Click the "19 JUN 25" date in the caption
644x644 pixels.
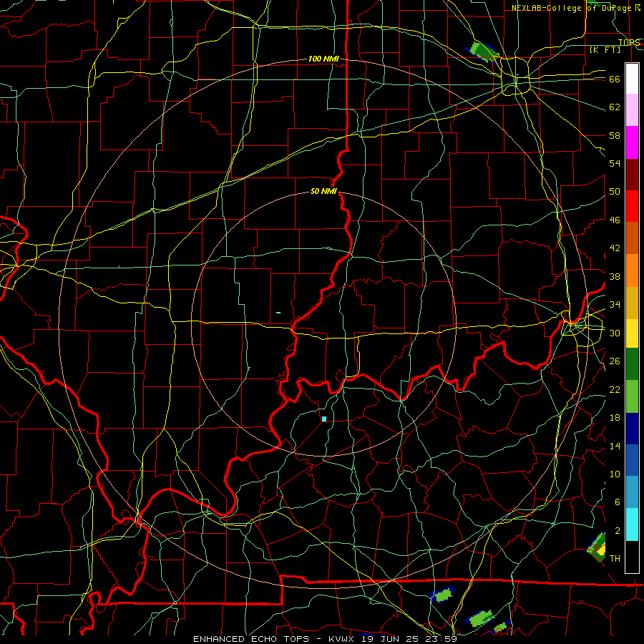click(x=390, y=639)
